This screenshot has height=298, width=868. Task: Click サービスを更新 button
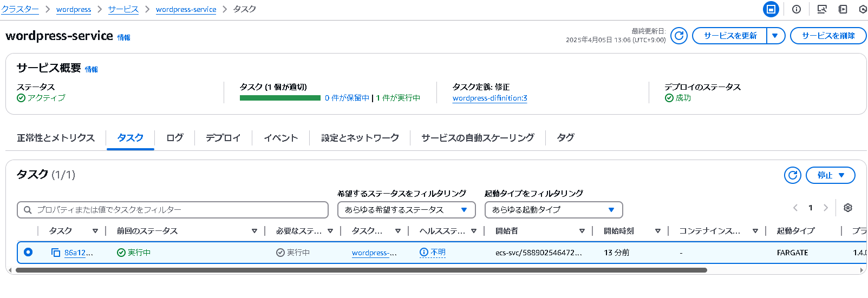pyautogui.click(x=730, y=36)
